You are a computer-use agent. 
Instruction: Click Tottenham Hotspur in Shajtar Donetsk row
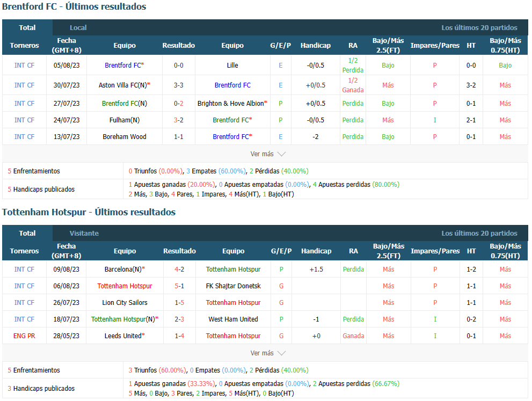pyautogui.click(x=125, y=286)
